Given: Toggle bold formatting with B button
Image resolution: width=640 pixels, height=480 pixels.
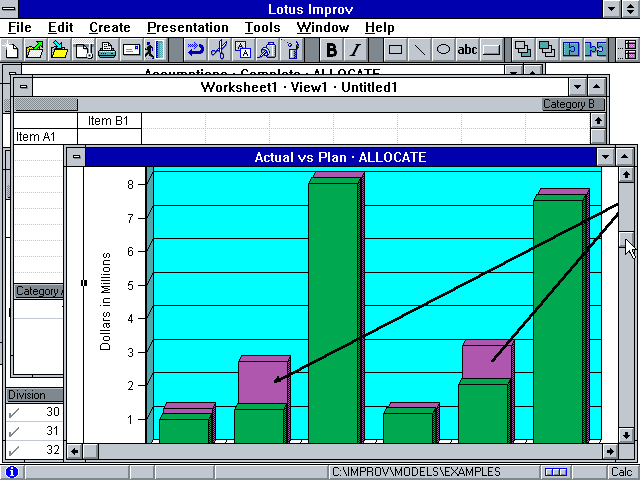Looking at the screenshot, I should [331, 50].
